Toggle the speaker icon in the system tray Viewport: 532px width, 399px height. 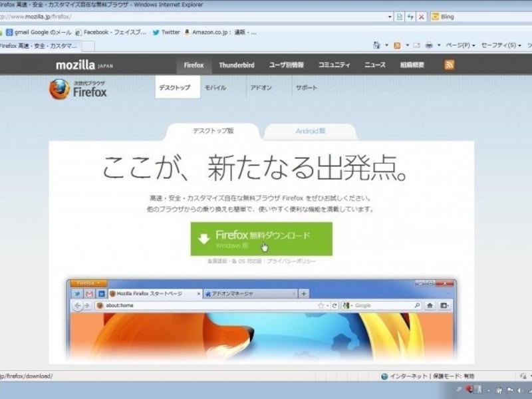[x=519, y=391]
